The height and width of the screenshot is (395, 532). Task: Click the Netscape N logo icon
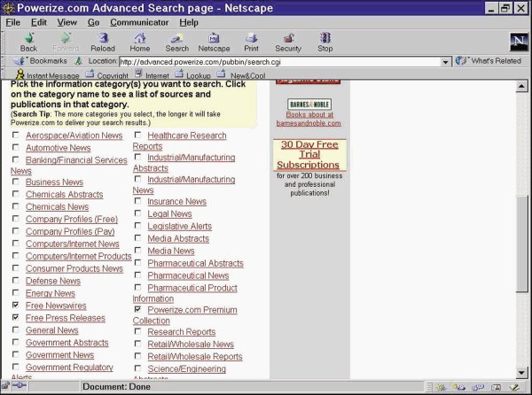[x=519, y=42]
